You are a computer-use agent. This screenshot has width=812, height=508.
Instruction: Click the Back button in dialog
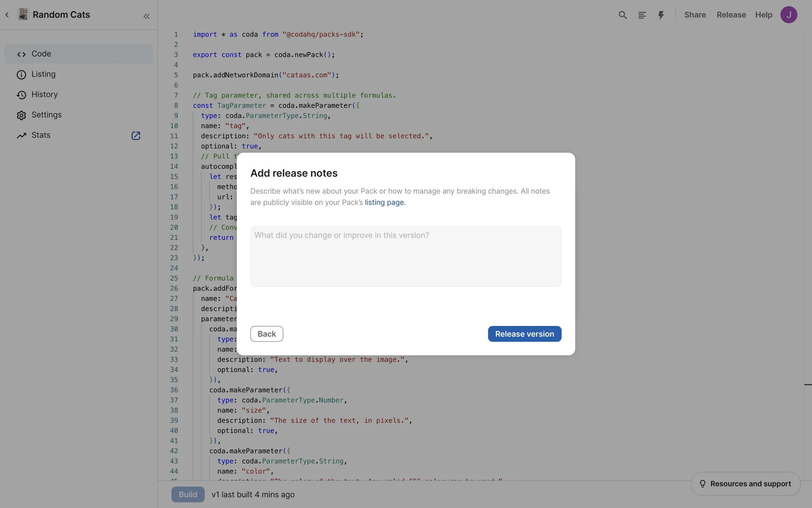coord(266,334)
